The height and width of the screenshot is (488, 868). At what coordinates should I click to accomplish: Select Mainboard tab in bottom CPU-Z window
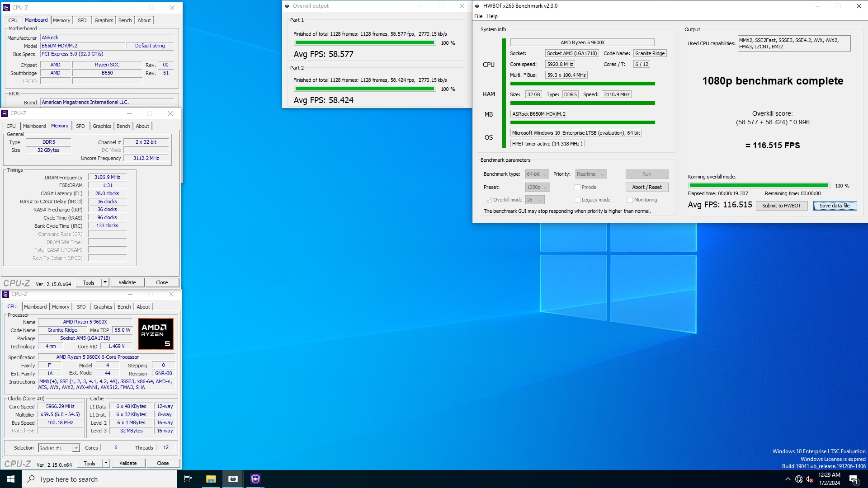tap(35, 307)
